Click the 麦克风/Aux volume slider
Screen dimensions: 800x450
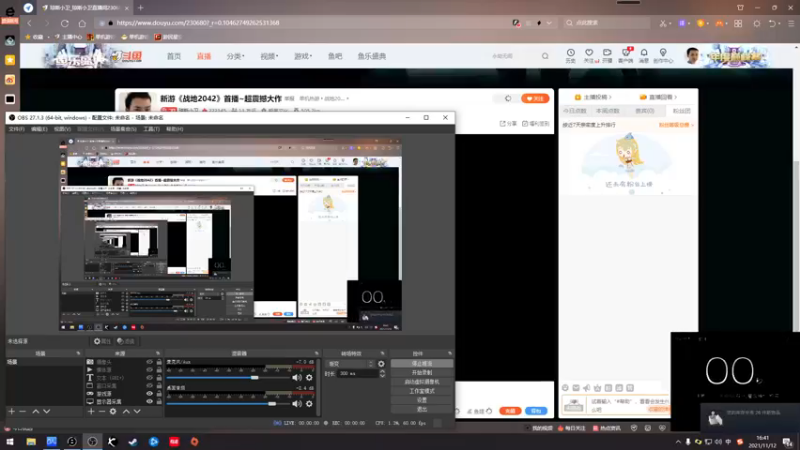(228, 378)
